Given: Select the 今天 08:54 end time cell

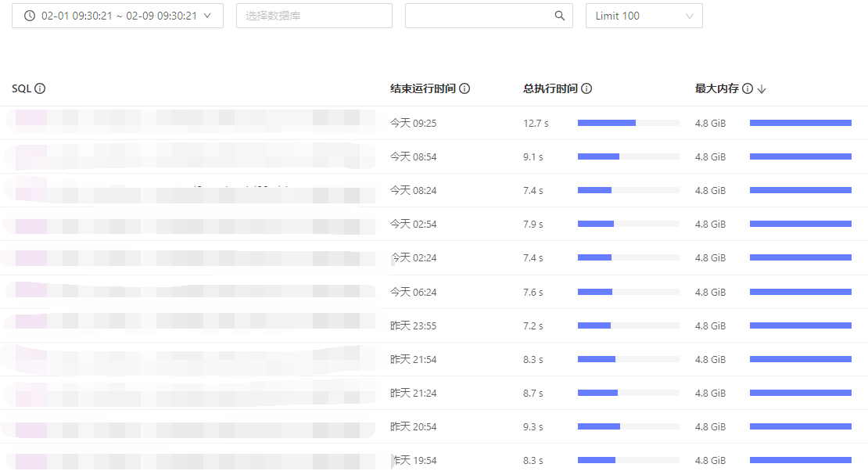Looking at the screenshot, I should (x=414, y=156).
